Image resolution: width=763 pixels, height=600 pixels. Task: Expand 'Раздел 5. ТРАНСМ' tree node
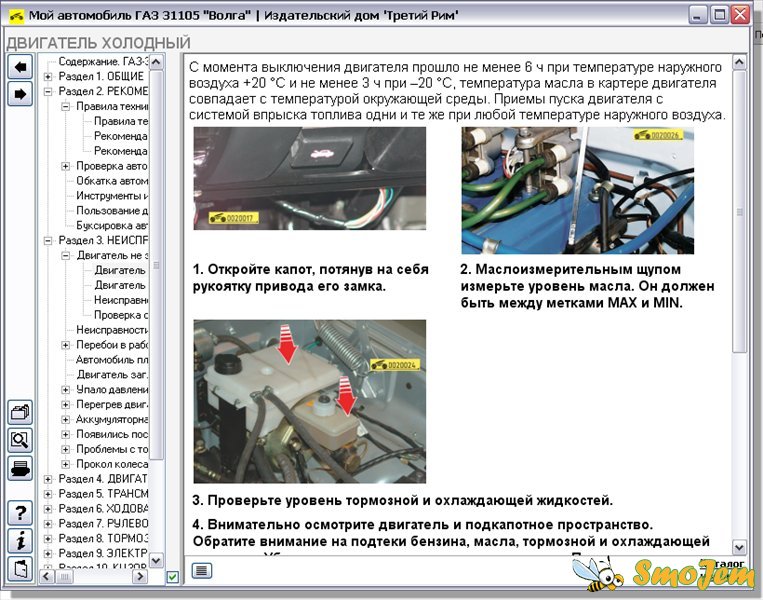click(x=48, y=494)
